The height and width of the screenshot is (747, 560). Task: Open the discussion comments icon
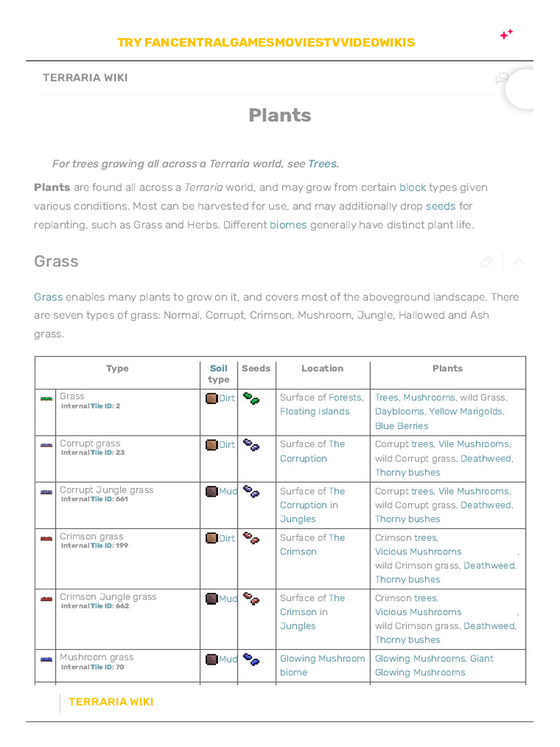tap(502, 79)
